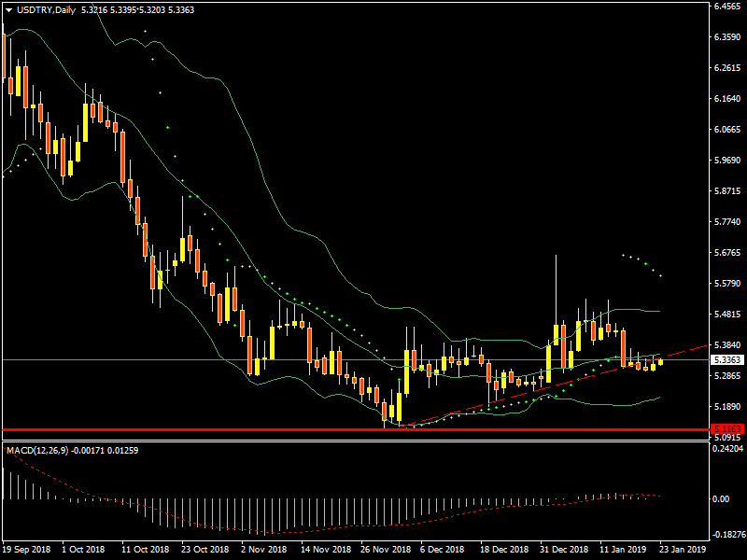Click the 0.24204 MACD scale label

point(727,448)
